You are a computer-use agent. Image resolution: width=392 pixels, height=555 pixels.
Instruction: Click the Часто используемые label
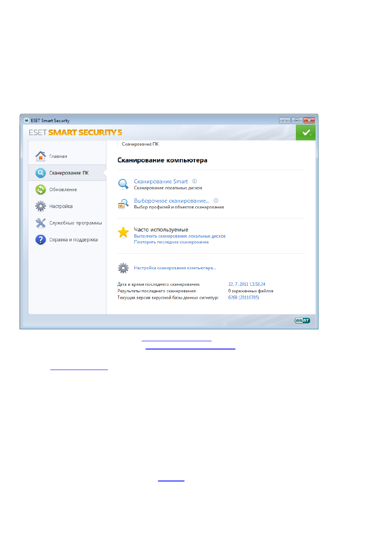coord(161,230)
